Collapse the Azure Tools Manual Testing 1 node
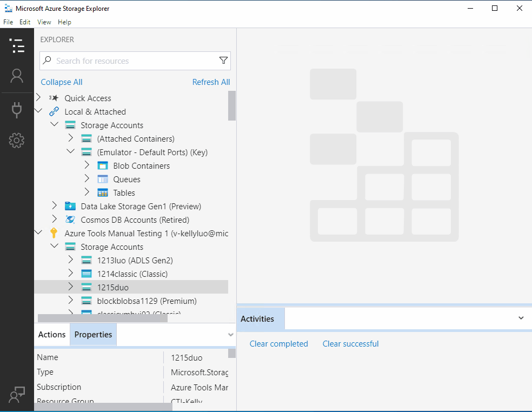 pos(38,232)
